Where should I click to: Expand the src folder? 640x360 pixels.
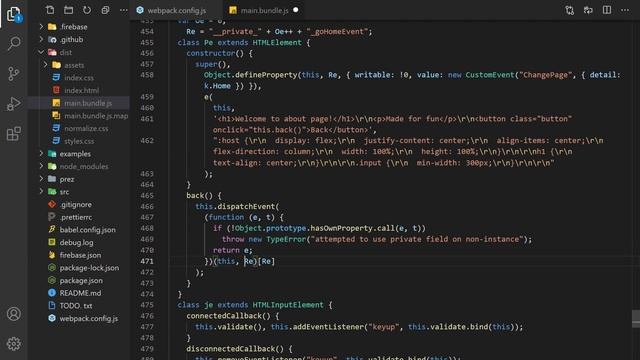(41, 191)
